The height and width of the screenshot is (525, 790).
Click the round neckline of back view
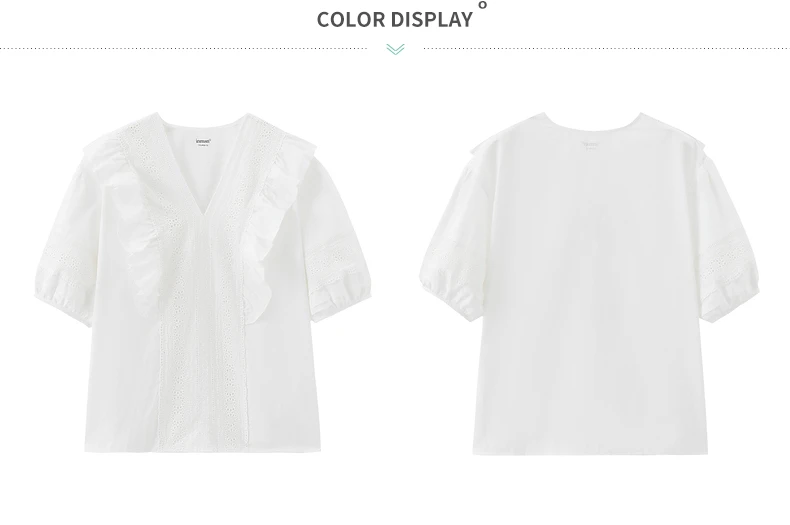(592, 123)
